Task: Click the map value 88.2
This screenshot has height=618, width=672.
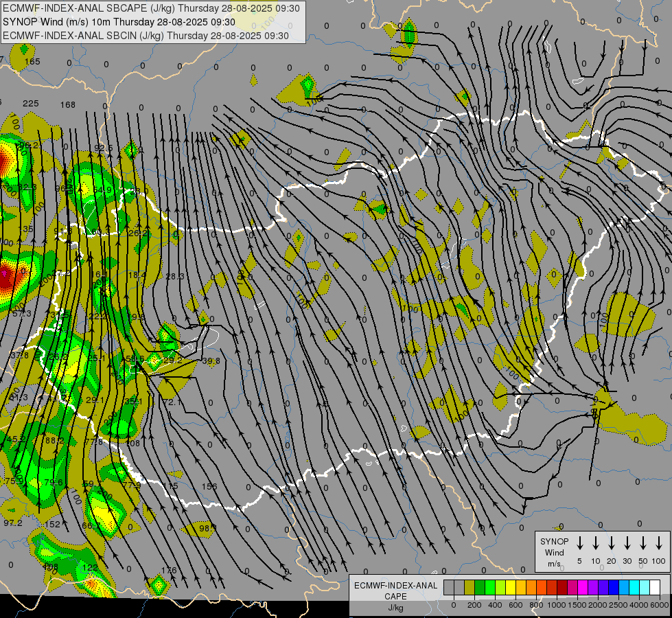Action: (54, 440)
